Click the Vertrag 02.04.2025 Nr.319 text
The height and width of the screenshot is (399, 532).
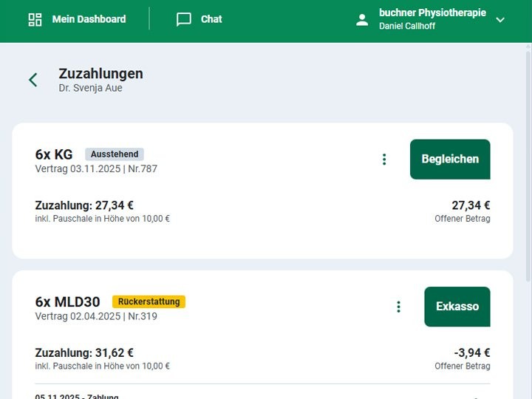(96, 316)
